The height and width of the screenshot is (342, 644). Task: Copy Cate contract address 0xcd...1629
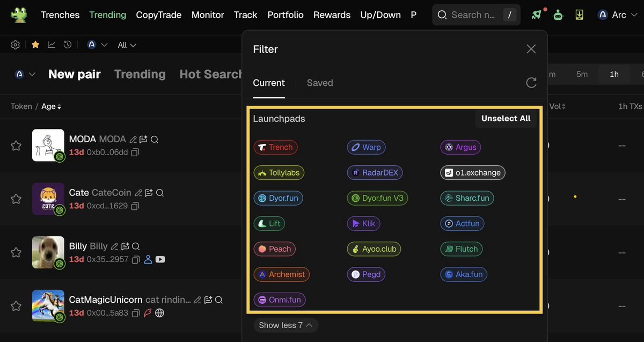point(135,206)
